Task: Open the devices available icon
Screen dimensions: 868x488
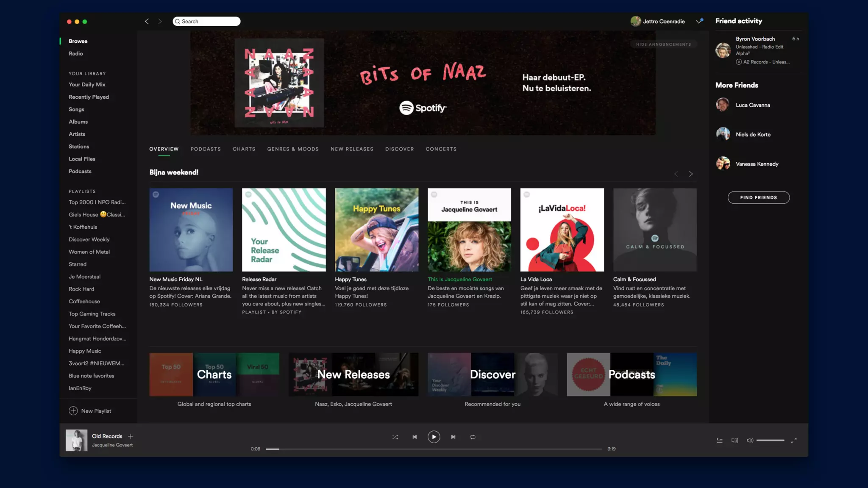Action: [x=734, y=441]
